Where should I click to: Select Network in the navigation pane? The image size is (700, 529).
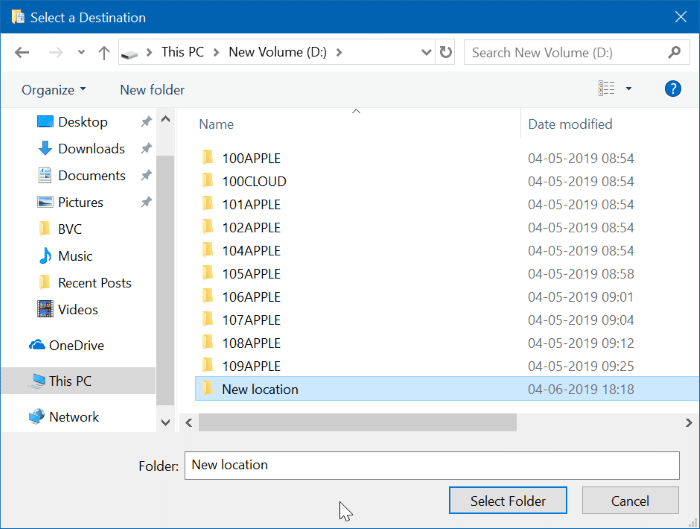point(74,417)
